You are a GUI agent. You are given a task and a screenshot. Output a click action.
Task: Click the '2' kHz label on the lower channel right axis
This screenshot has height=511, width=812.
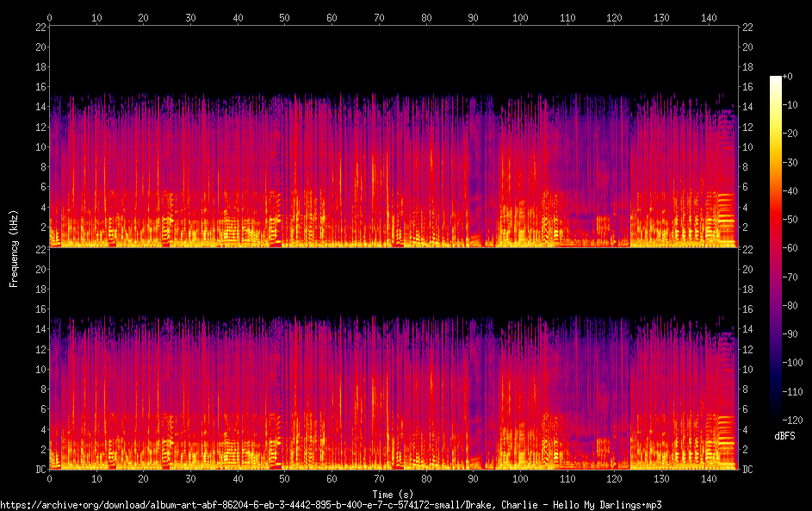745,449
